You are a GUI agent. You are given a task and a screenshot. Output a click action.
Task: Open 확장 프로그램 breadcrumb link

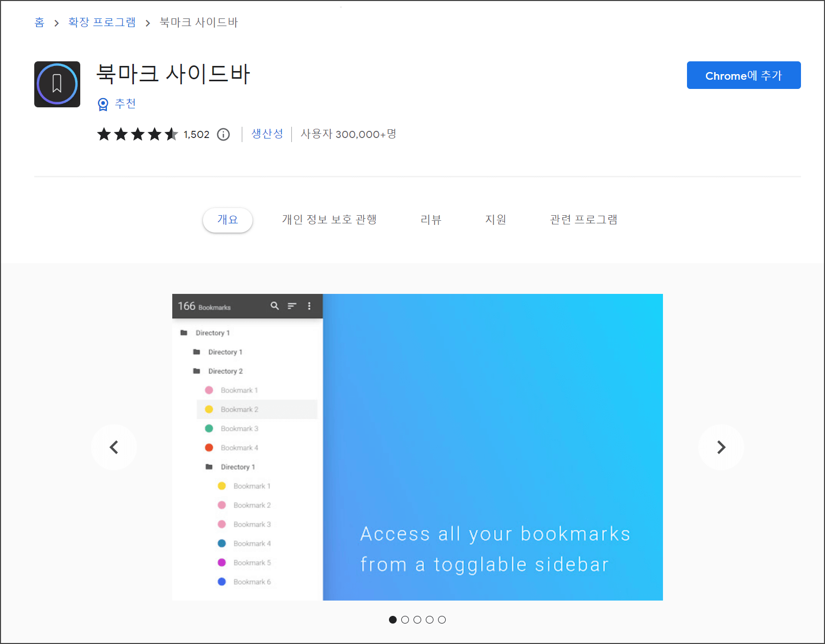102,22
